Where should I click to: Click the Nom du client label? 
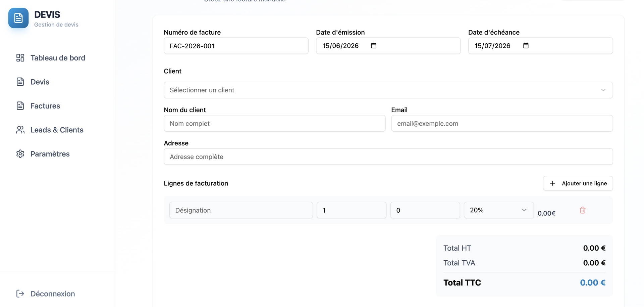(185, 110)
